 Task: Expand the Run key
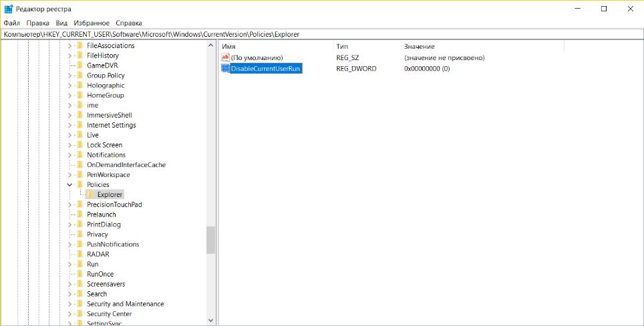click(x=70, y=264)
